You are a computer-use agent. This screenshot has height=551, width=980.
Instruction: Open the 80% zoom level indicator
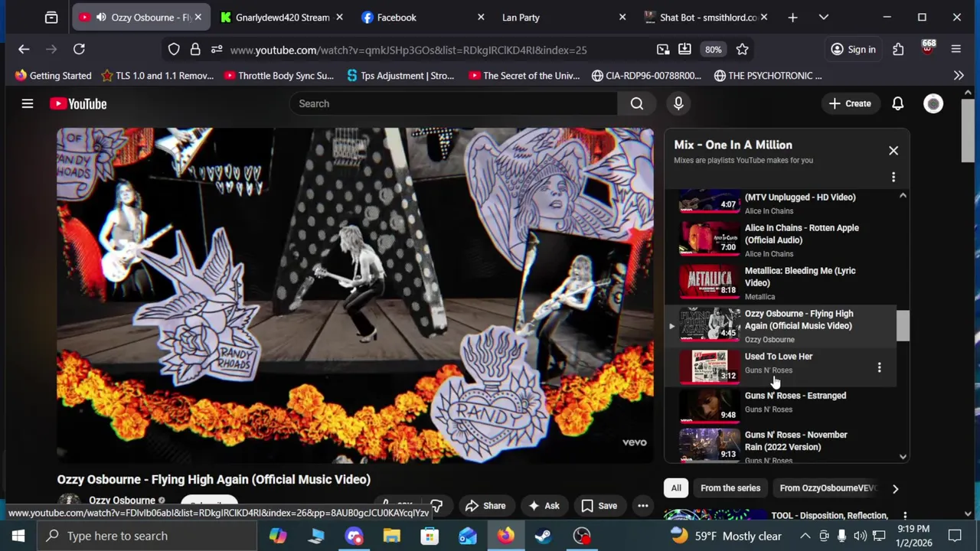[x=714, y=49]
